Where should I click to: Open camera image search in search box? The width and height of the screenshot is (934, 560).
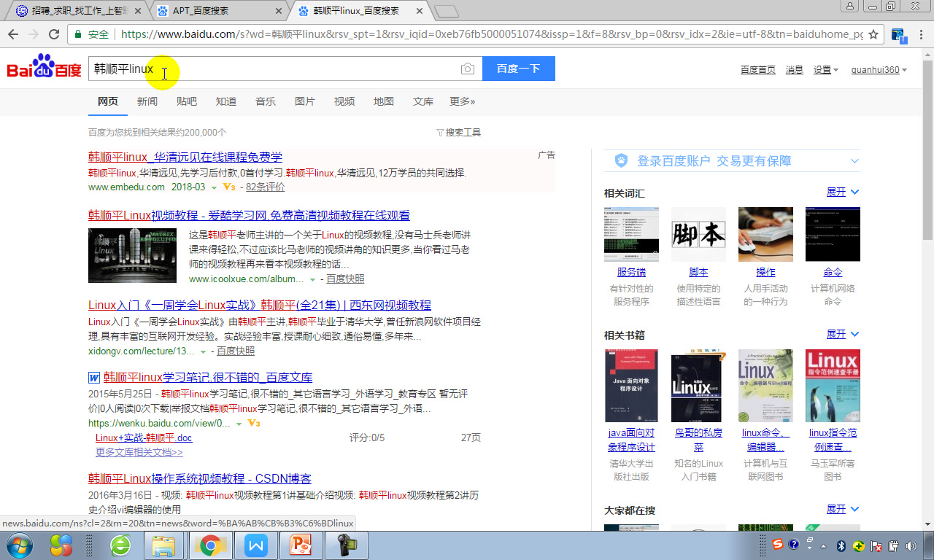pos(468,69)
